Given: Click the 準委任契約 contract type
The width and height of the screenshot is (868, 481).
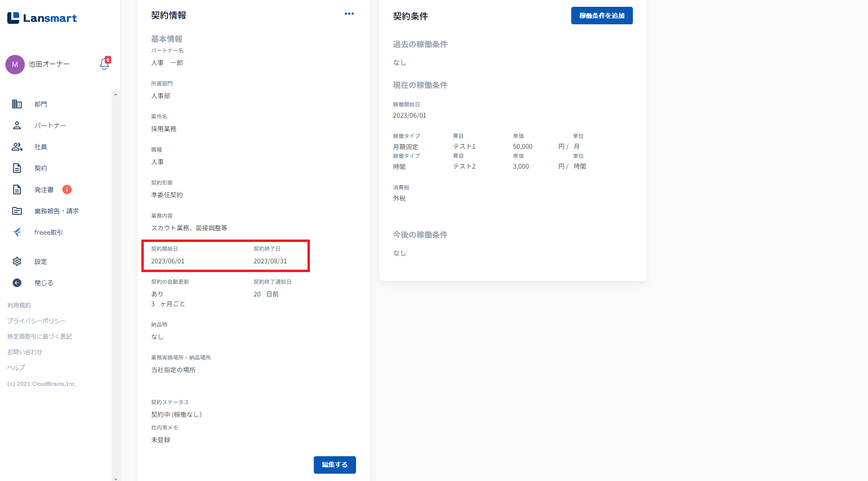Looking at the screenshot, I should (167, 195).
